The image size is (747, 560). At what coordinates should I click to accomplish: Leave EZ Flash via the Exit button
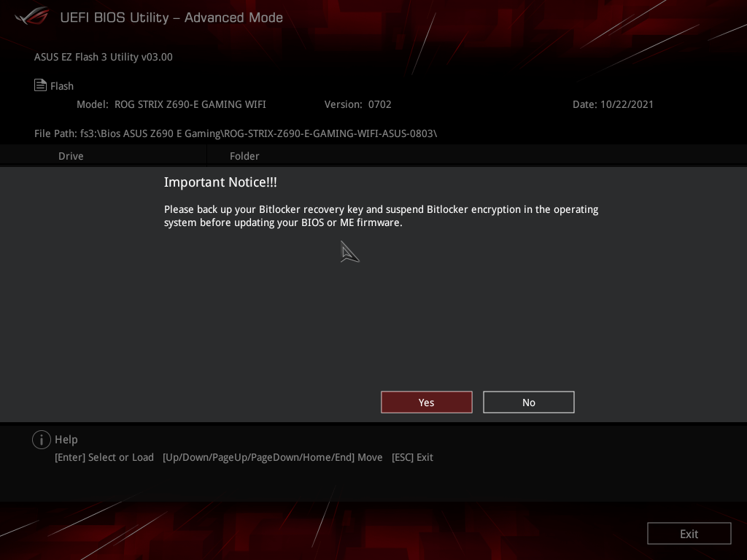689,534
